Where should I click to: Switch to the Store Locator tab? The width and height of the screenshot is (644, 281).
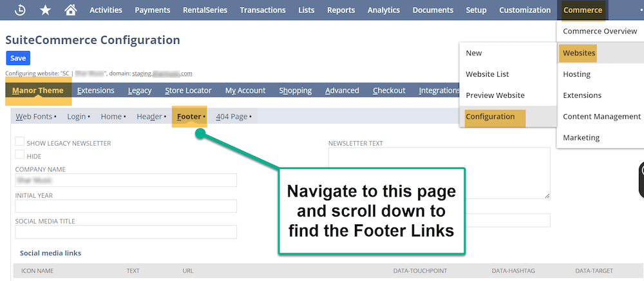(x=188, y=90)
